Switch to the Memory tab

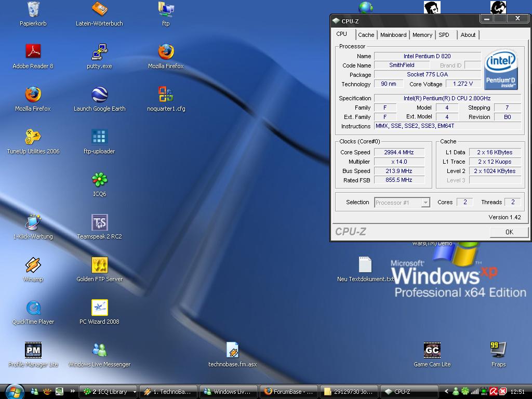(x=422, y=35)
